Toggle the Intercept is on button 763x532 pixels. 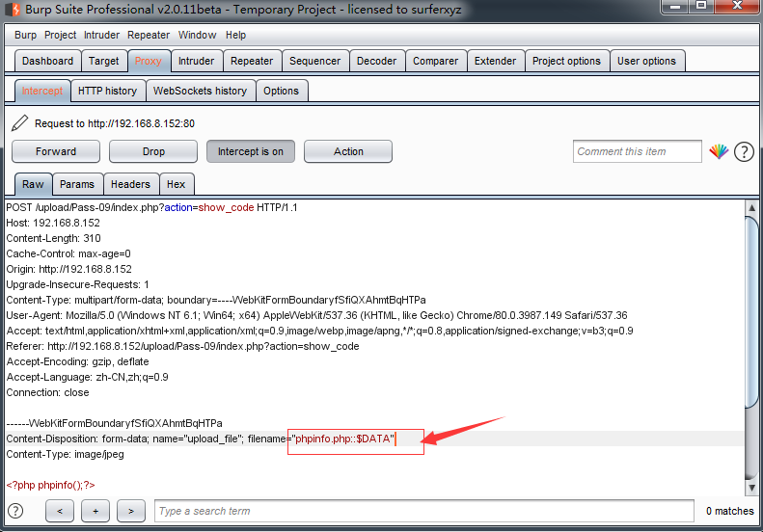(x=251, y=151)
